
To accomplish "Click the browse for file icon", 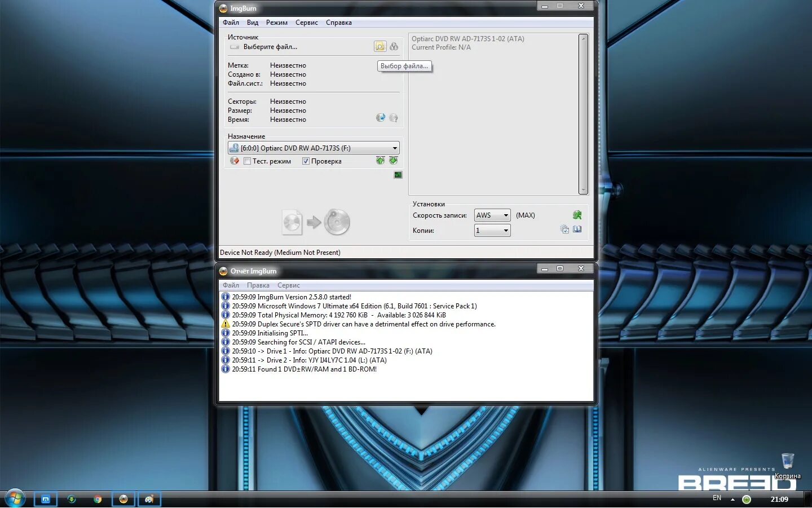I will [380, 47].
